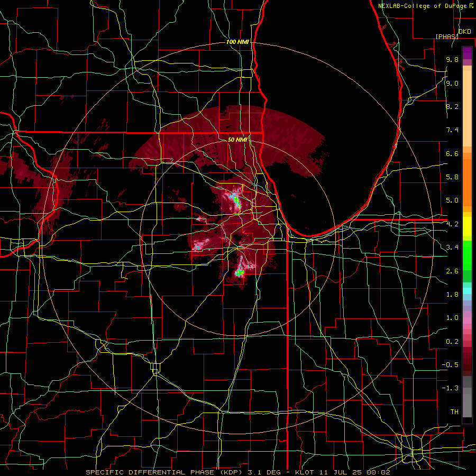Click the 1.8 value on the color scale

pos(452,295)
